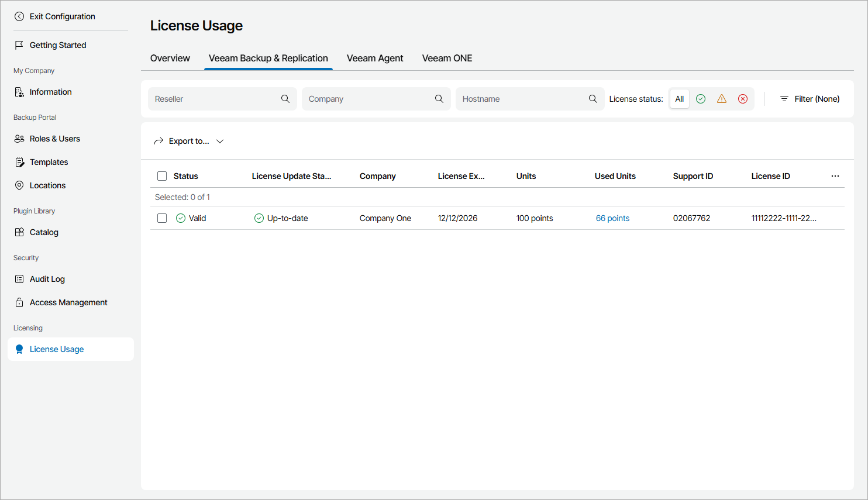The image size is (868, 500).
Task: Open the Locations page label
Action: tap(48, 185)
